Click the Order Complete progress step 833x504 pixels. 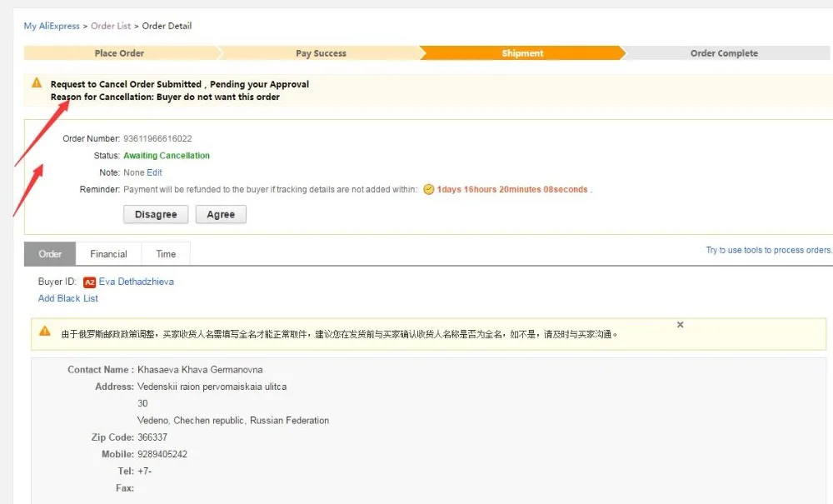[x=724, y=53]
